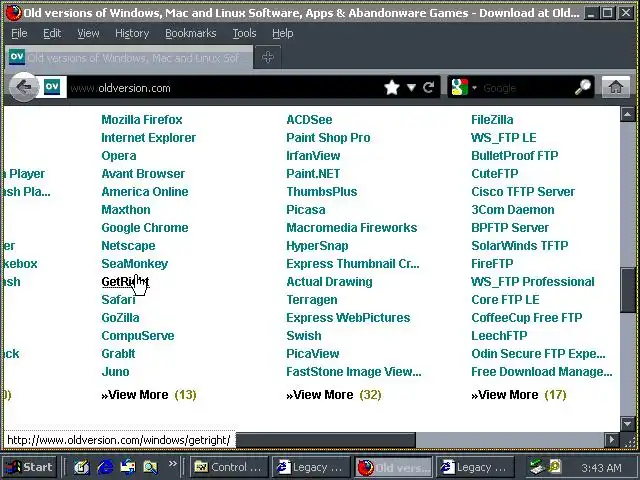Click the vertical scrollbar thumb
The width and height of the screenshot is (640, 480).
[x=628, y=290]
